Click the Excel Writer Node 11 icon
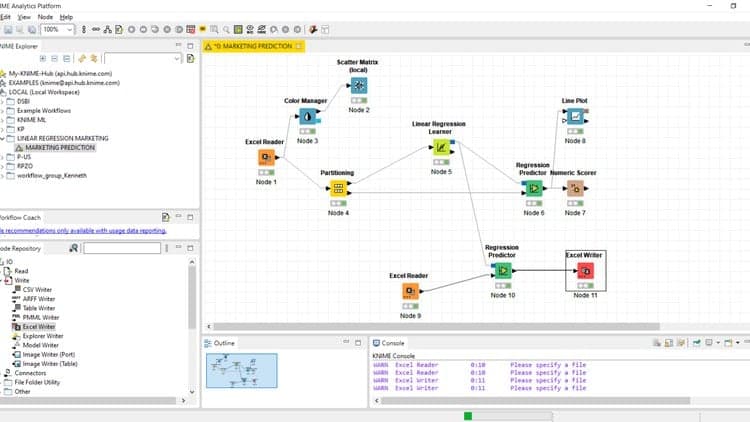750x422 pixels. (585, 271)
